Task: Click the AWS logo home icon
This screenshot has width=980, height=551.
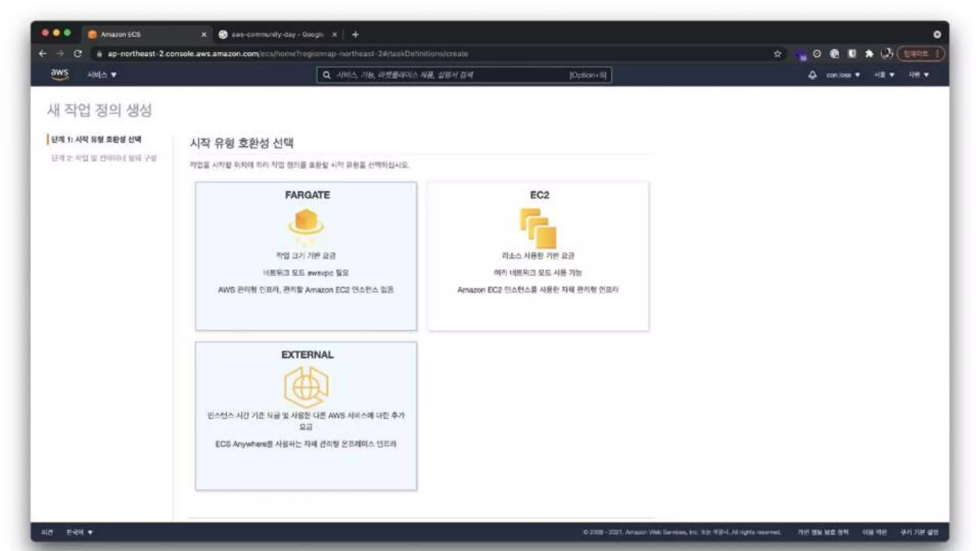Action: coord(59,74)
